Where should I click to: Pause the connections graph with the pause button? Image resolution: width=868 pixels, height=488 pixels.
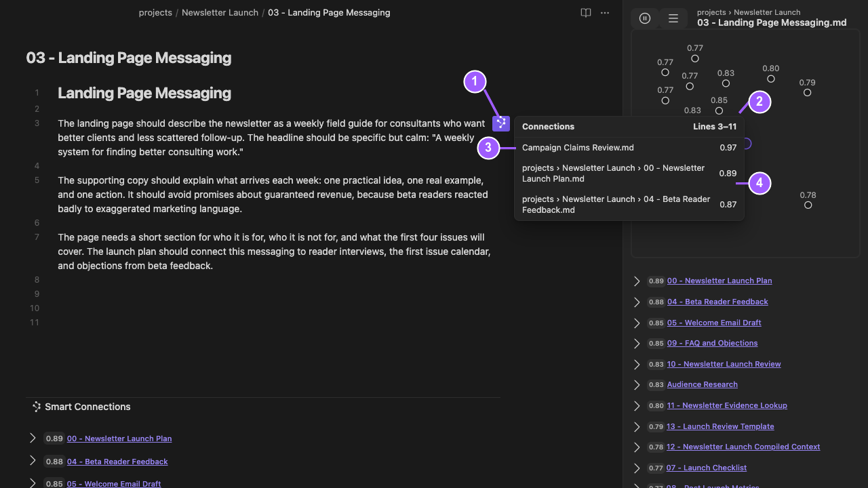point(645,18)
